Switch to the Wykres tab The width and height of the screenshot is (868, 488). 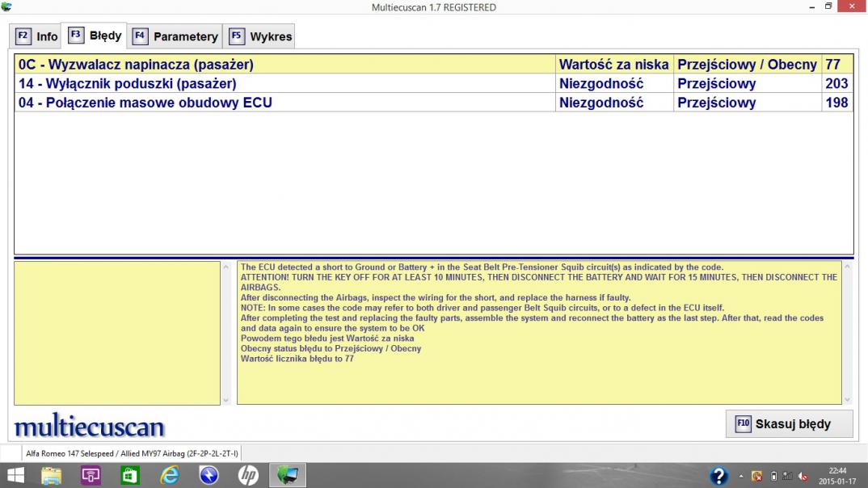coord(259,36)
